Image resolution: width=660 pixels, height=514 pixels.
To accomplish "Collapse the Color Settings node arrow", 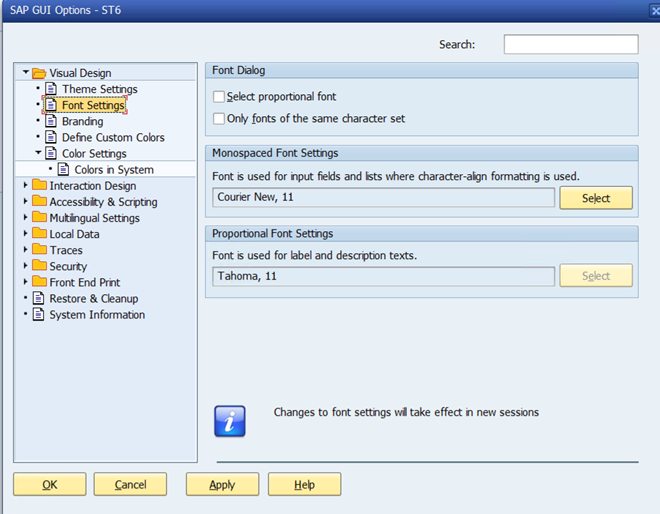I will coord(38,153).
